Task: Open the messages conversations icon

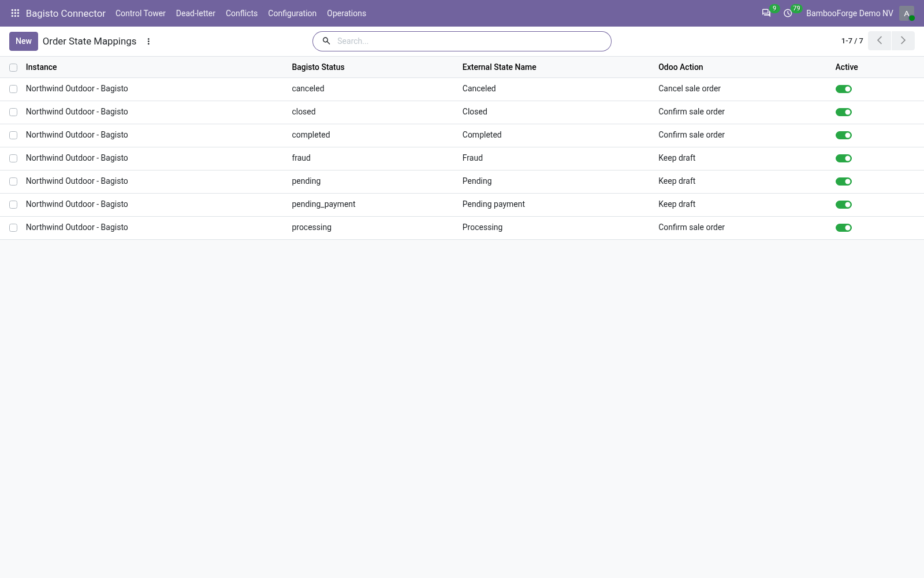Action: pos(766,13)
